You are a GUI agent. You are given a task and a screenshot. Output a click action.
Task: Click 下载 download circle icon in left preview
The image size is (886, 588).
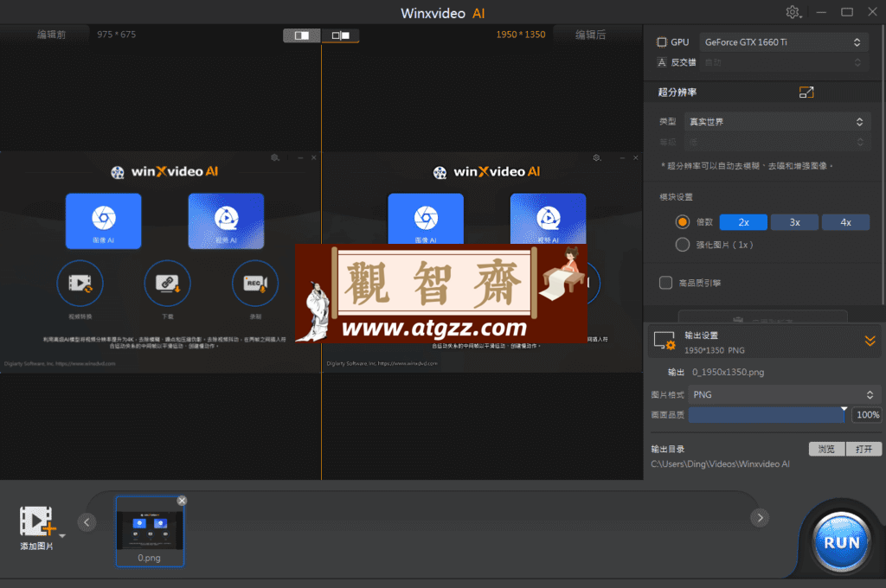pyautogui.click(x=167, y=283)
